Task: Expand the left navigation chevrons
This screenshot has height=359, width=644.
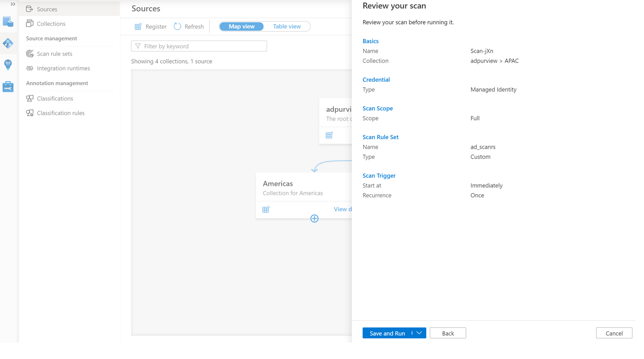Action: (13, 4)
